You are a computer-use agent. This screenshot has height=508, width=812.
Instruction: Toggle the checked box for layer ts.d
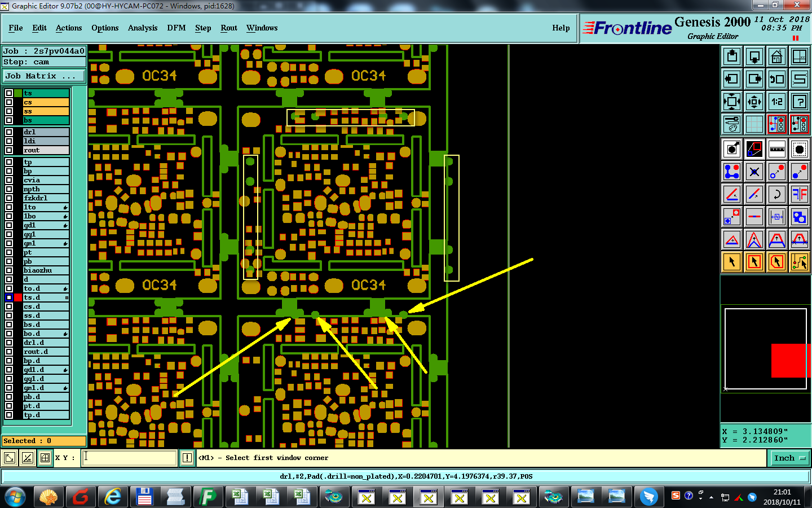click(x=9, y=297)
